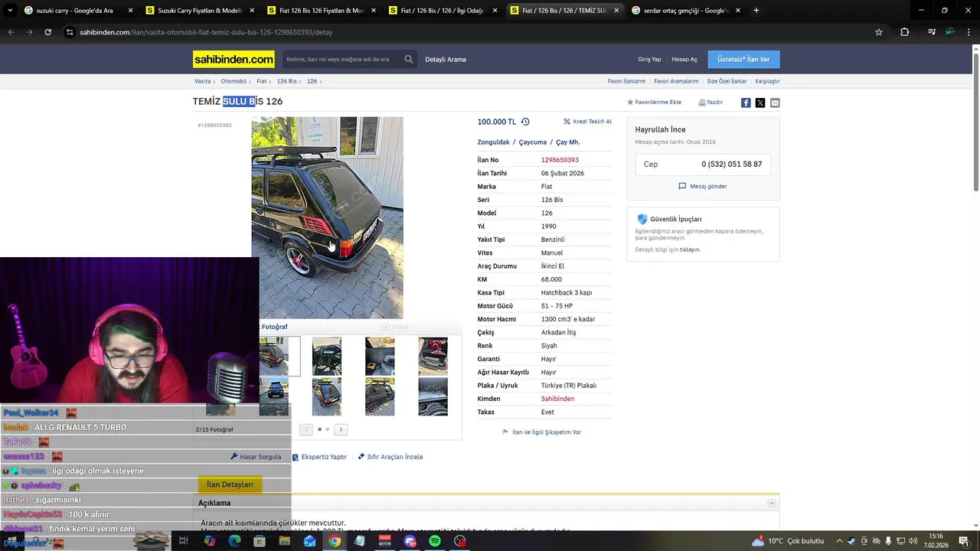The height and width of the screenshot is (551, 980).
Task: Switch to Suzuki Carry Fiyatları tab
Action: coord(201,11)
